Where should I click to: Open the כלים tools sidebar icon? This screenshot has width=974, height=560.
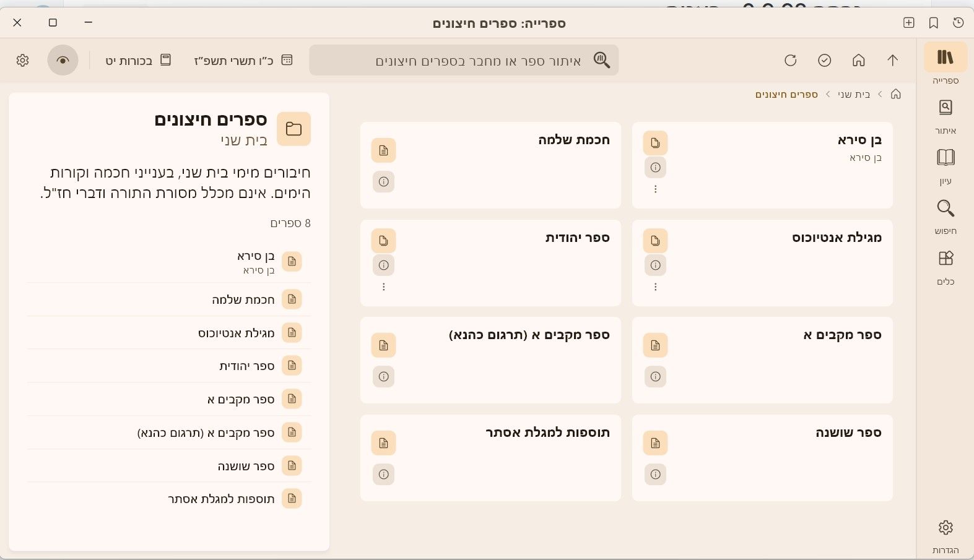coord(945,267)
